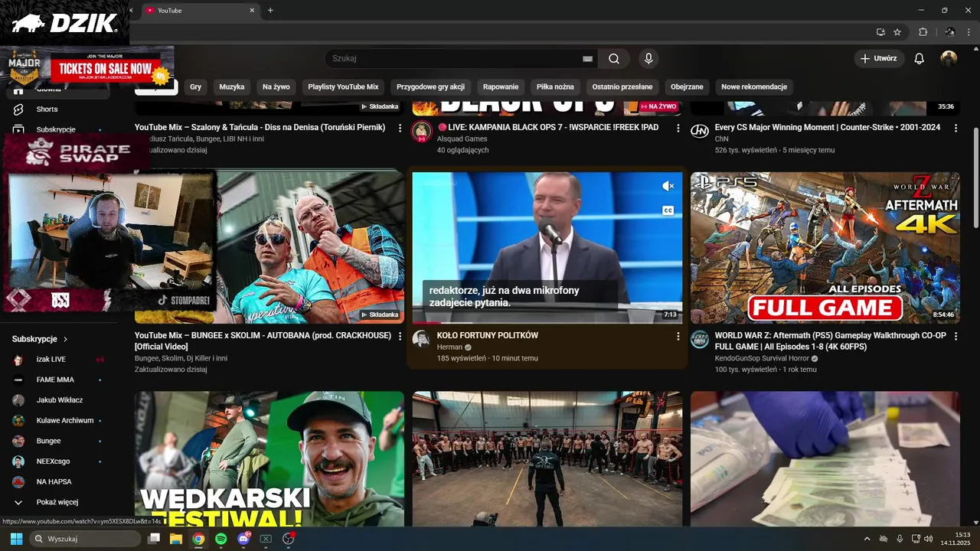
Task: Open the on-screen keyboard icon in search
Action: pos(587,59)
